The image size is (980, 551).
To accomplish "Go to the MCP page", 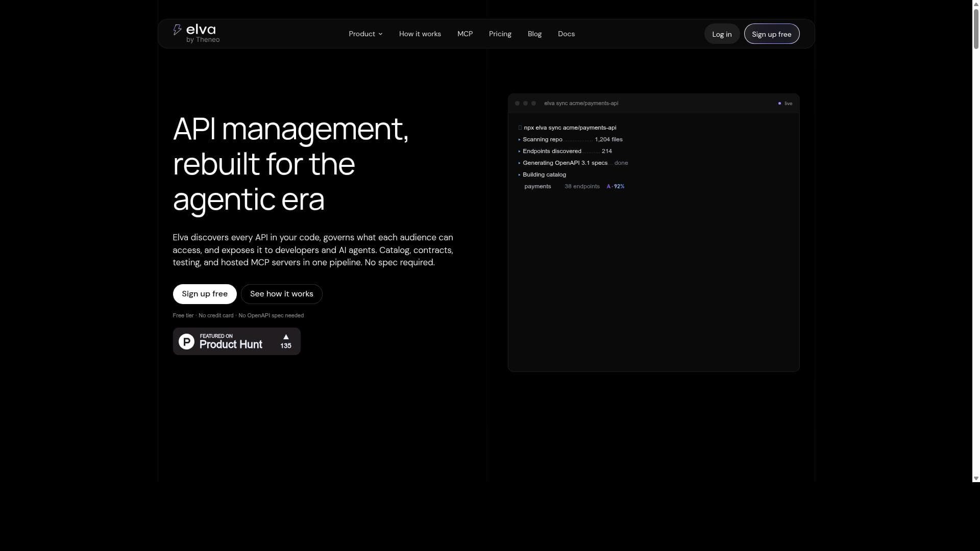I will coord(465,34).
